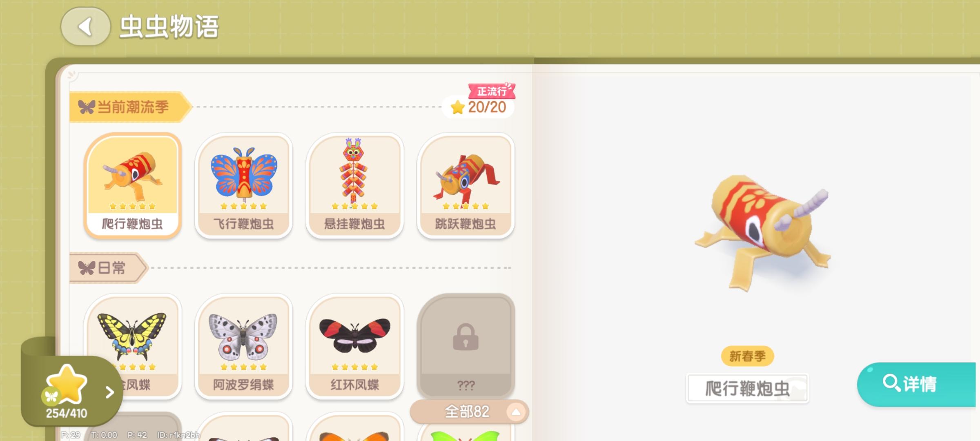Click the 20/20 star counter
Screen dimensions: 980x441
[479, 107]
